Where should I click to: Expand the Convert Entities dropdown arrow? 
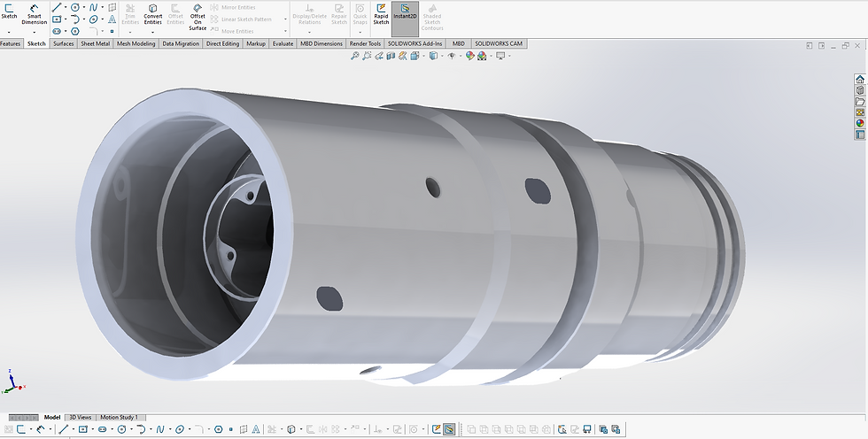click(x=152, y=32)
